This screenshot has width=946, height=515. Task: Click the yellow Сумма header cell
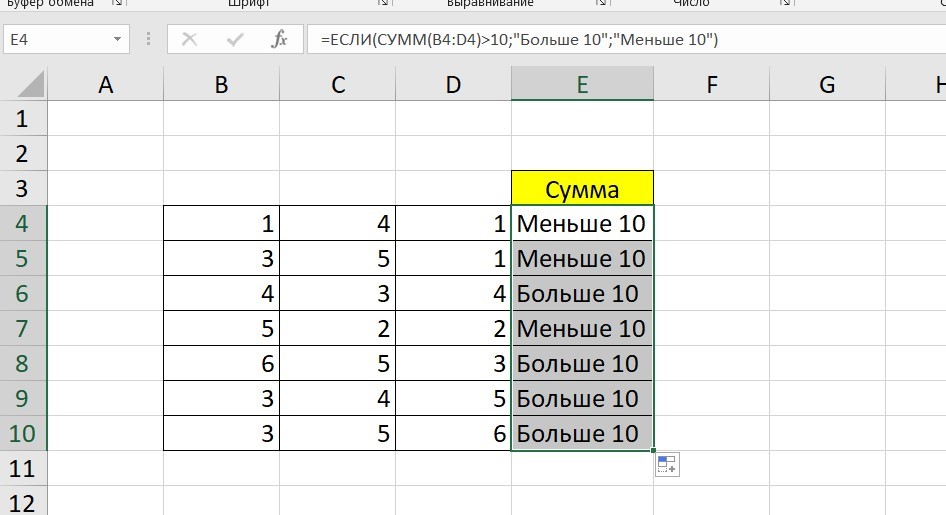[x=582, y=189]
